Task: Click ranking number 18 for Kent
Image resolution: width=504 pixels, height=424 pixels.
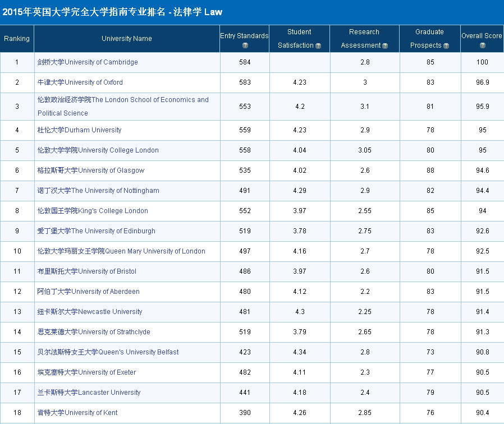Action: pos(17,413)
